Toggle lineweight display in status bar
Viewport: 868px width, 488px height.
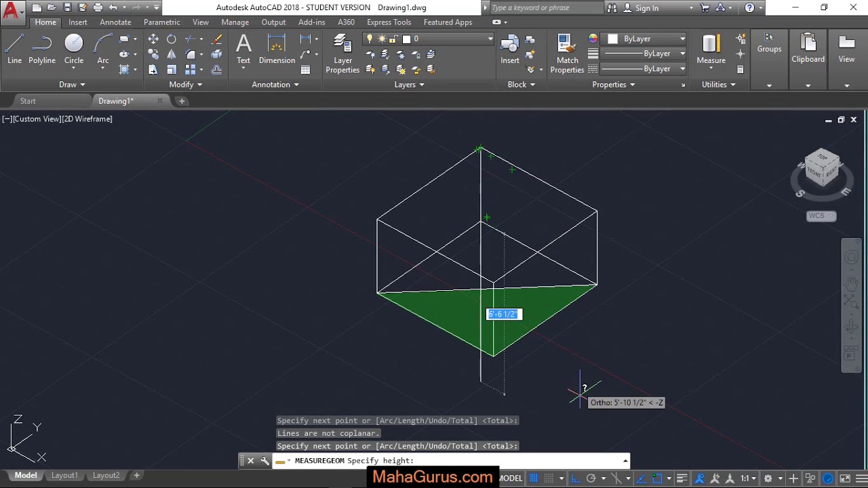(x=682, y=478)
